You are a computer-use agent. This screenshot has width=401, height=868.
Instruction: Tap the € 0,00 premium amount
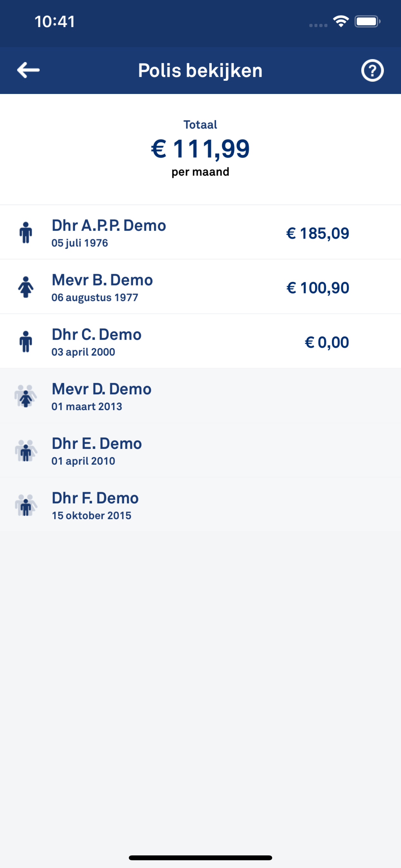click(x=326, y=342)
